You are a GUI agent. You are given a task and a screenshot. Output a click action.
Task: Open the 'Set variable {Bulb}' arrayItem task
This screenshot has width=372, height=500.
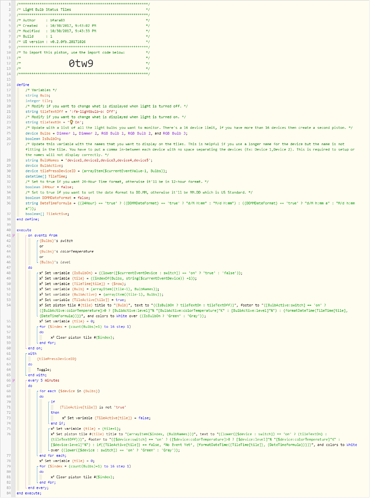(x=99, y=290)
